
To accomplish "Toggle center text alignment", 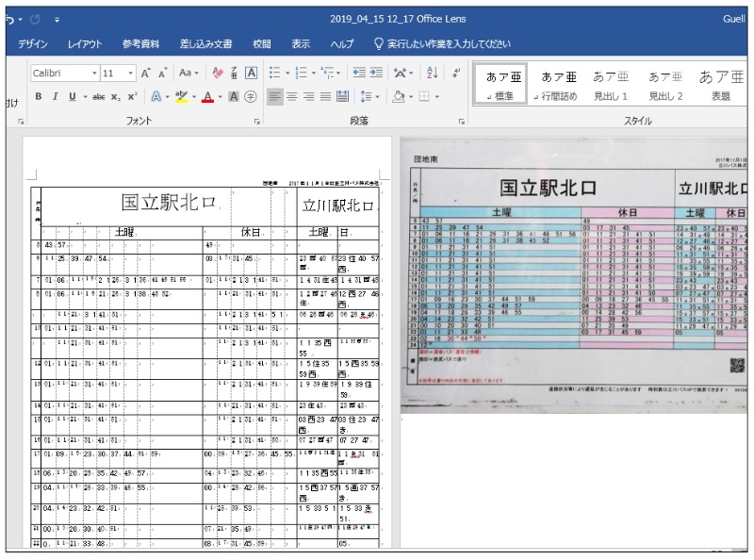I will coord(293,96).
